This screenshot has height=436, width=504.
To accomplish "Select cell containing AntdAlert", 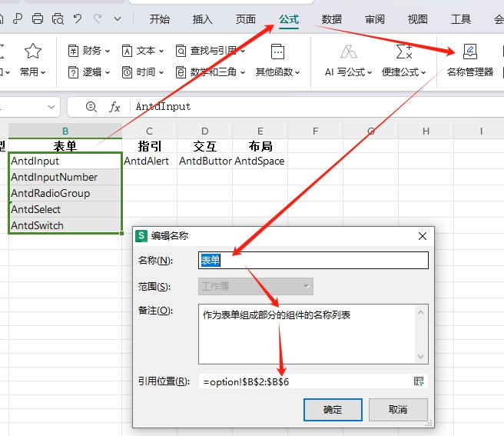I will (x=146, y=161).
